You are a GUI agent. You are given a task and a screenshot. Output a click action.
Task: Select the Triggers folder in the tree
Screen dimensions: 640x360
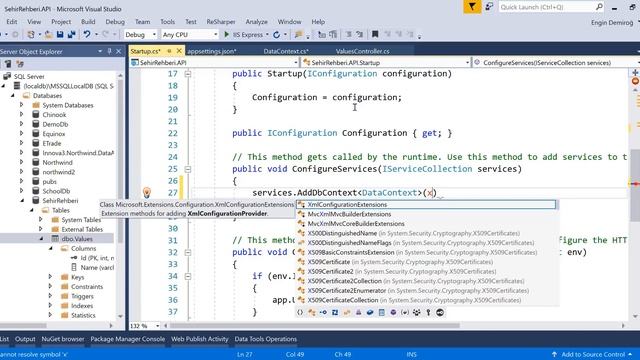coord(82,296)
